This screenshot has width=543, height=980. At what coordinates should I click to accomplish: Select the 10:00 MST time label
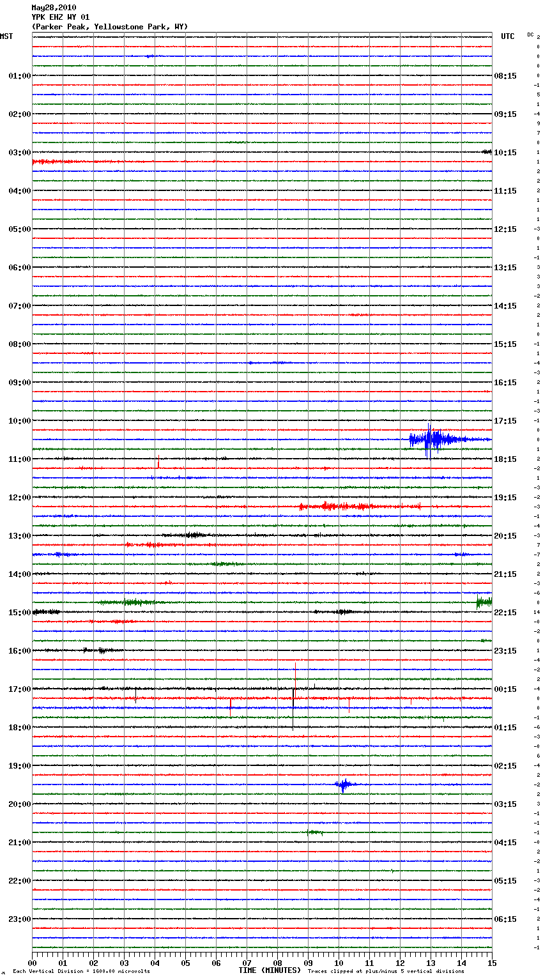20,421
